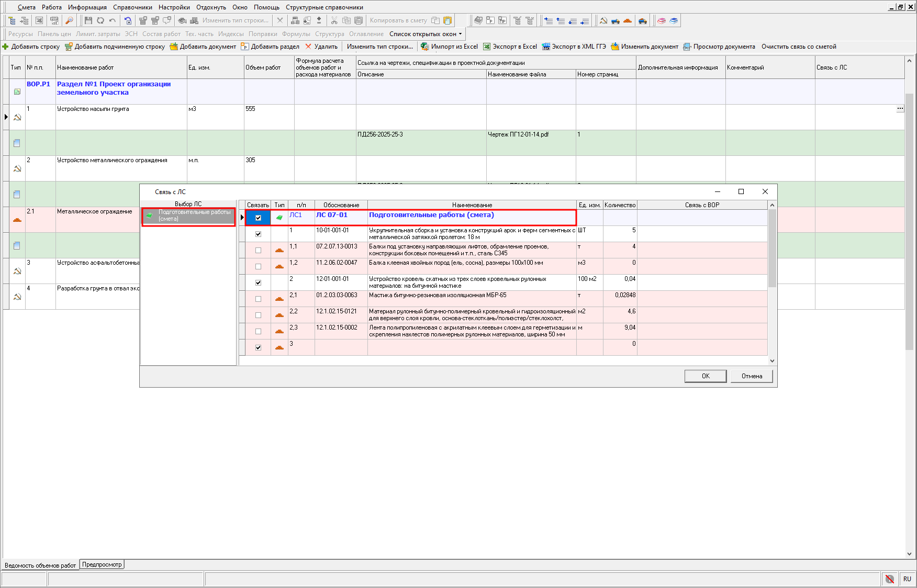Click the magnifier search icon
917x588 pixels.
69,20
